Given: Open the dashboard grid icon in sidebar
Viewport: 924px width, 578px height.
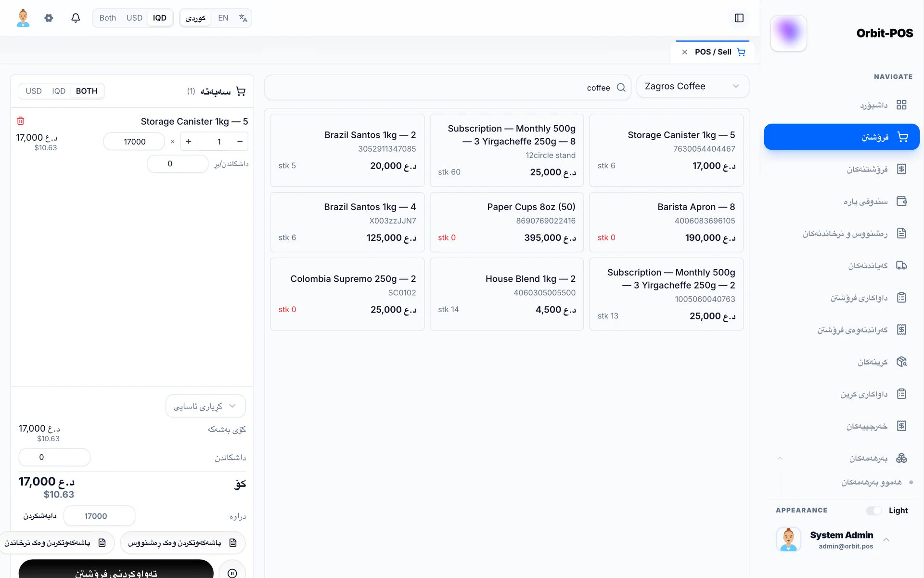Looking at the screenshot, I should click(x=901, y=105).
